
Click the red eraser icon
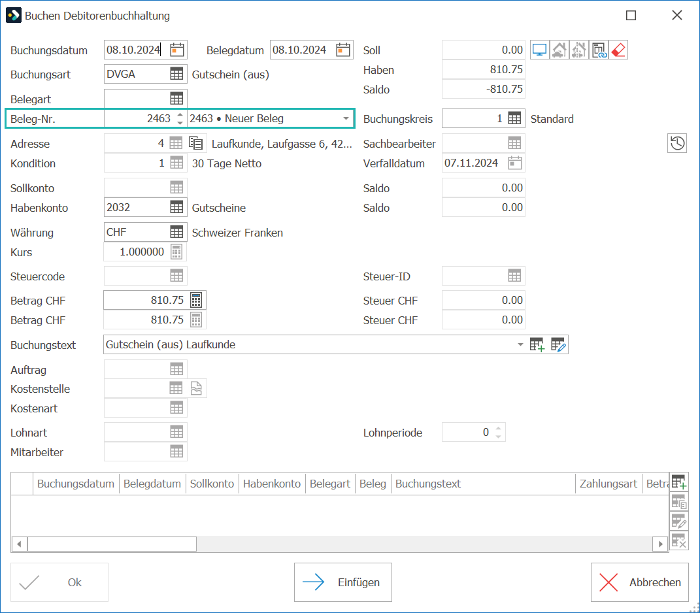click(618, 50)
